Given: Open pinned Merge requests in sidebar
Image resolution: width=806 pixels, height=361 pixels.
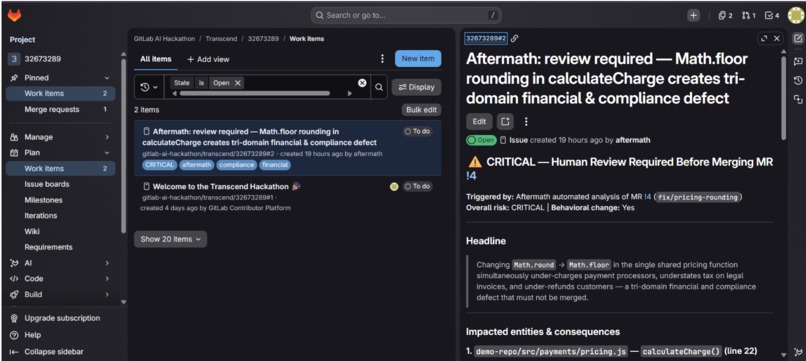Looking at the screenshot, I should click(61, 110).
